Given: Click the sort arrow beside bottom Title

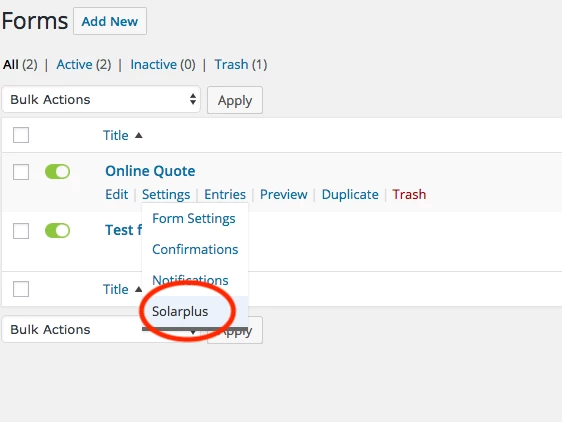Looking at the screenshot, I should point(138,289).
